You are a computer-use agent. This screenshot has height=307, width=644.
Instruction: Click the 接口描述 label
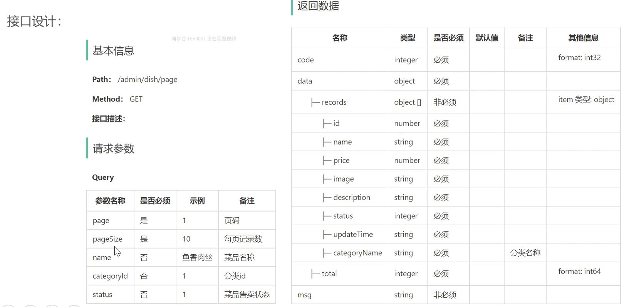coord(109,119)
